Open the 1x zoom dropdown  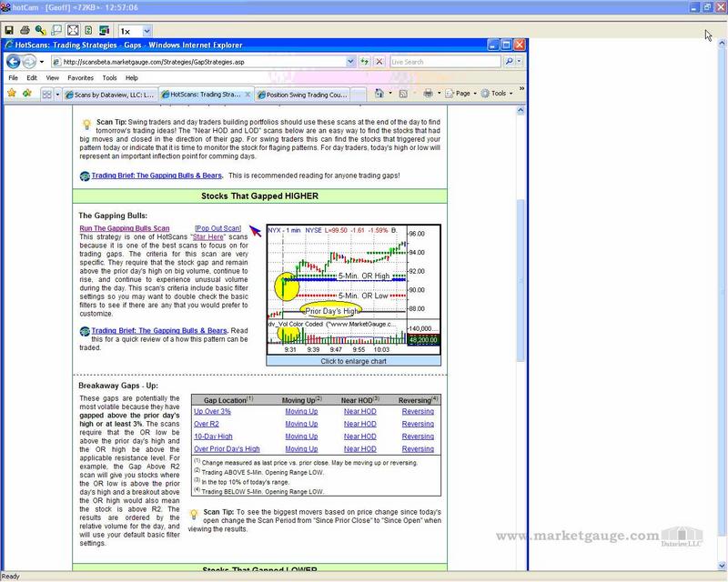pyautogui.click(x=147, y=31)
